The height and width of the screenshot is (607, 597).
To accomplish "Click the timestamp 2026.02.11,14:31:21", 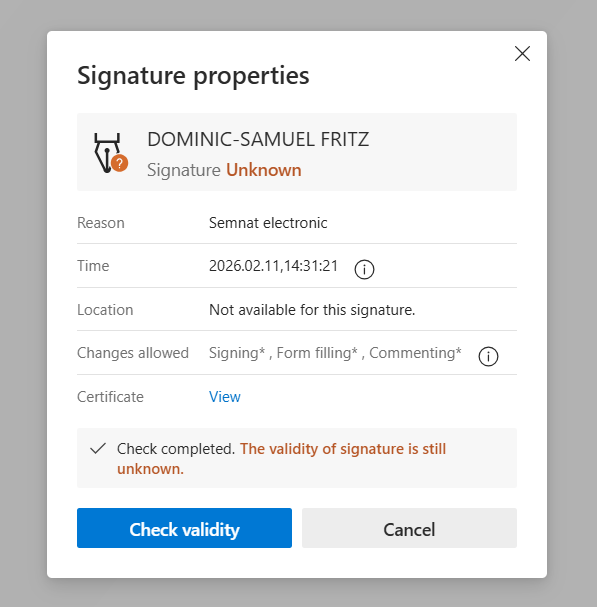I will [x=273, y=266].
